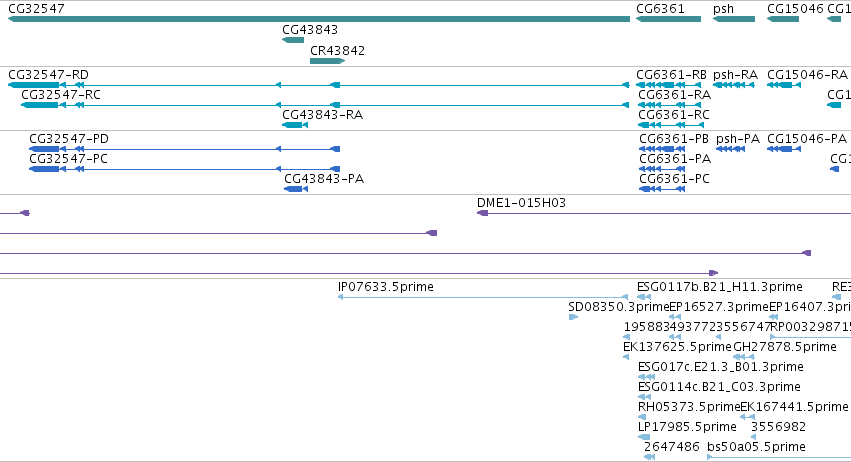Select the LP17985.5prime feature glyph
Screen dimensions: 851x462
(x=644, y=437)
